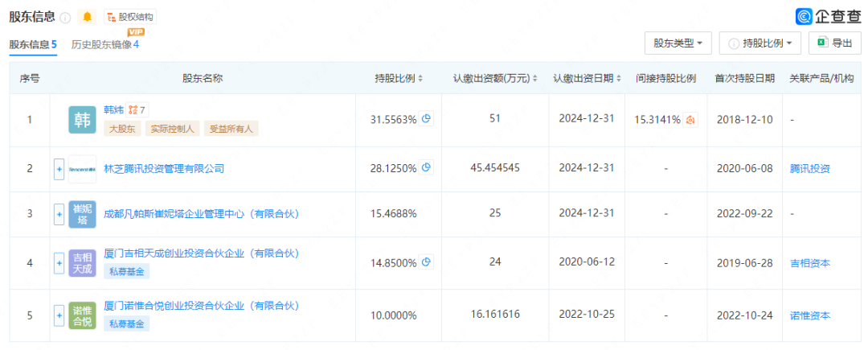Click the info icon next to 股东信息 title
868x350 pixels.
(x=65, y=17)
